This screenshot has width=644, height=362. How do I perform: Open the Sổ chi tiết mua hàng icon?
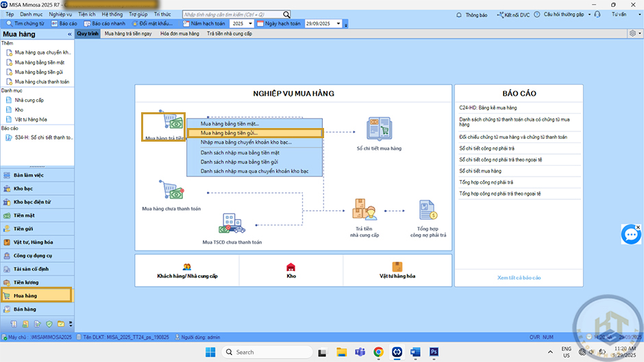point(378,129)
